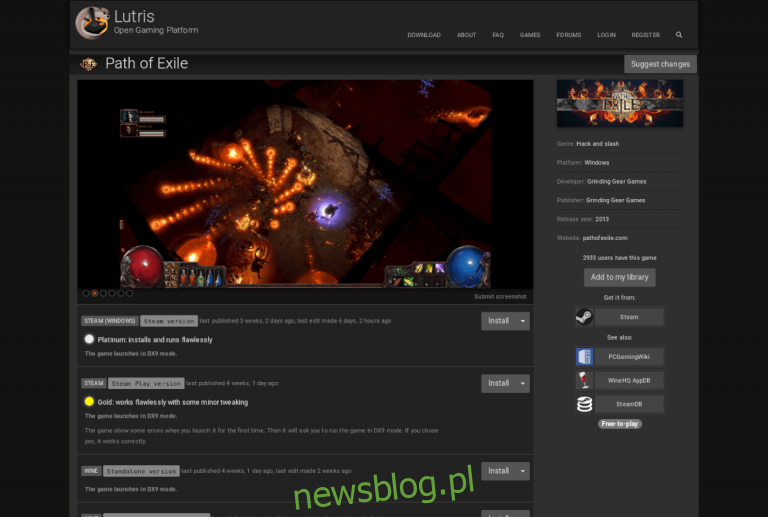Viewport: 768px width, 517px height.
Task: Open the Games menu item
Action: [x=530, y=35]
